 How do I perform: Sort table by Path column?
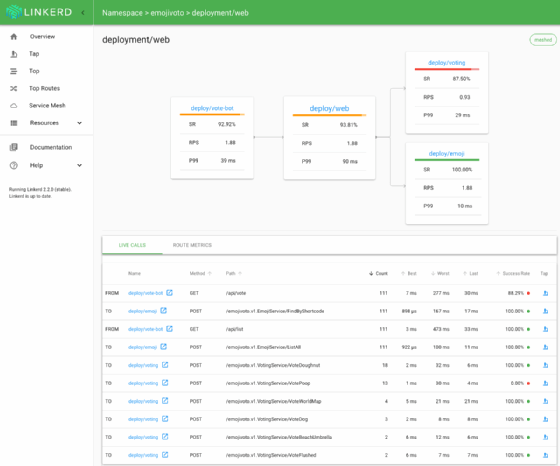tap(234, 274)
